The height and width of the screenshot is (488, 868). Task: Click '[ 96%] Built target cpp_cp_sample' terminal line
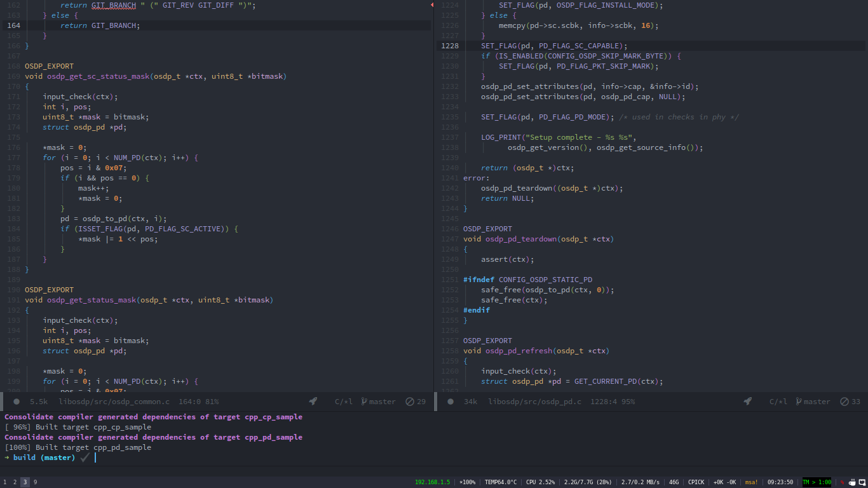[78, 427]
